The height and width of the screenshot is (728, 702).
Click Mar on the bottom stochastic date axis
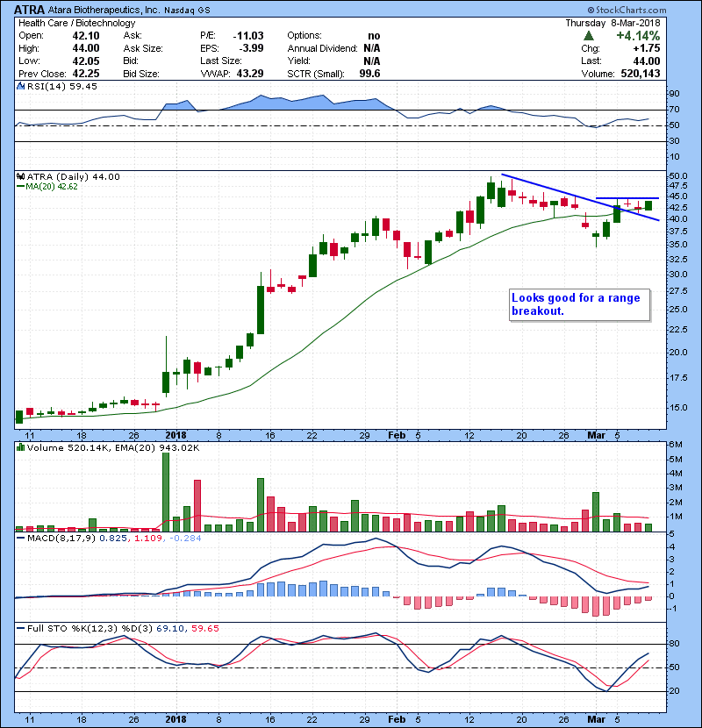(x=597, y=719)
